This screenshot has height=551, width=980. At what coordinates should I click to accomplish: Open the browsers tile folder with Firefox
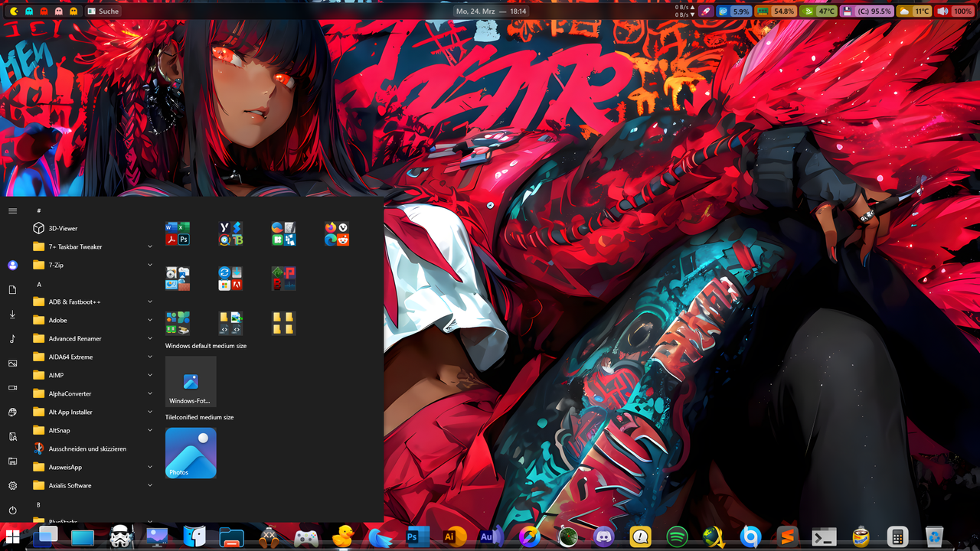337,234
